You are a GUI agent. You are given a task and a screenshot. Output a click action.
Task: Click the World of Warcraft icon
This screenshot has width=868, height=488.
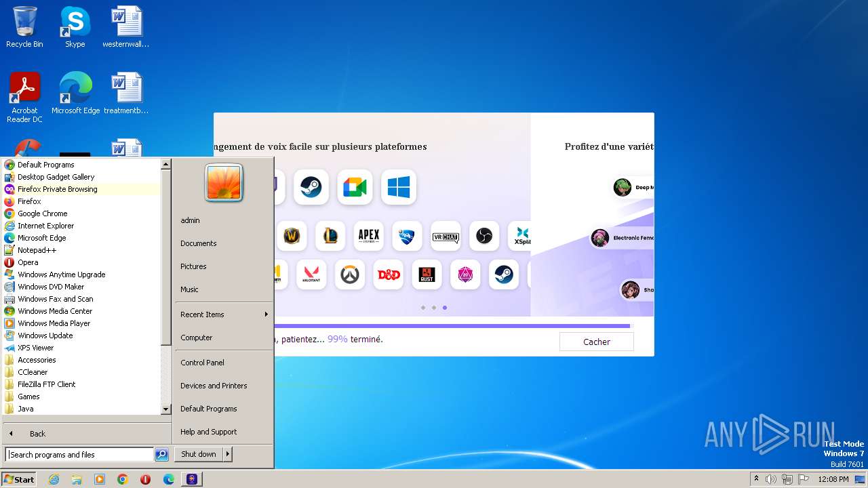coord(292,236)
